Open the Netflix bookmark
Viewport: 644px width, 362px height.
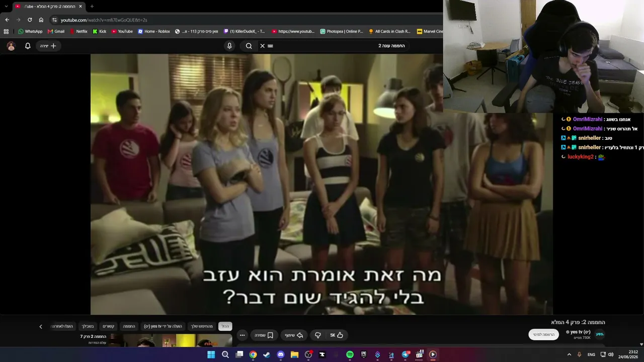click(x=78, y=31)
